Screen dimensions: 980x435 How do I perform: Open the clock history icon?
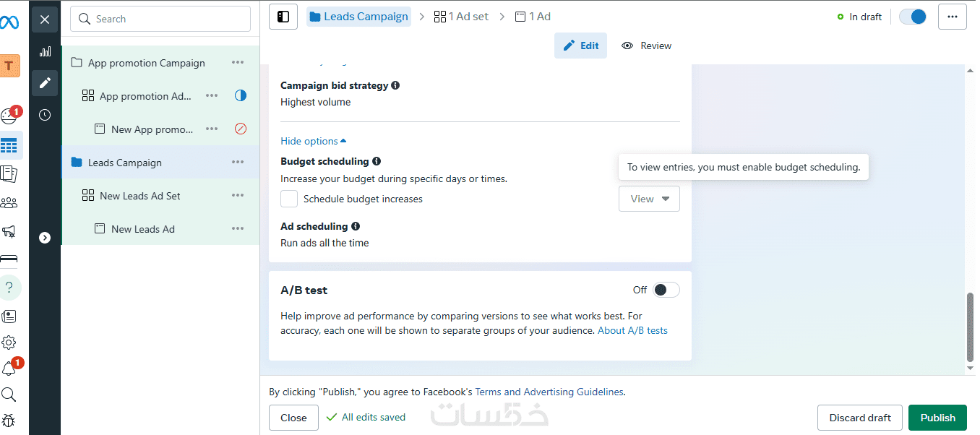click(x=45, y=115)
